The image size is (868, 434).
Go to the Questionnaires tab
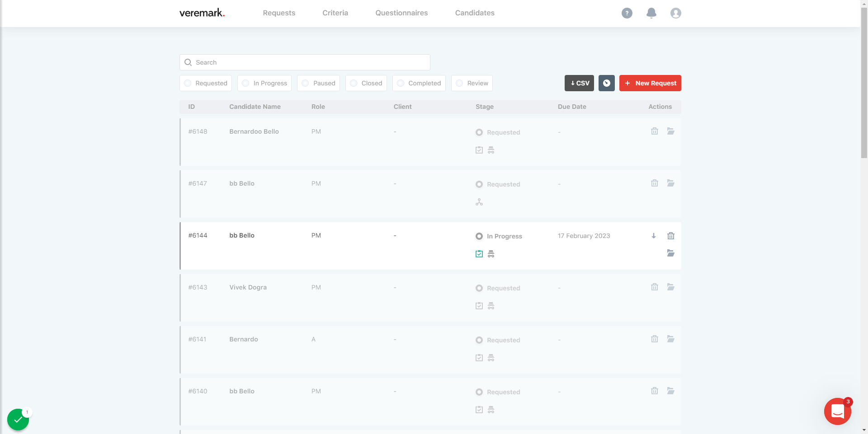tap(401, 13)
